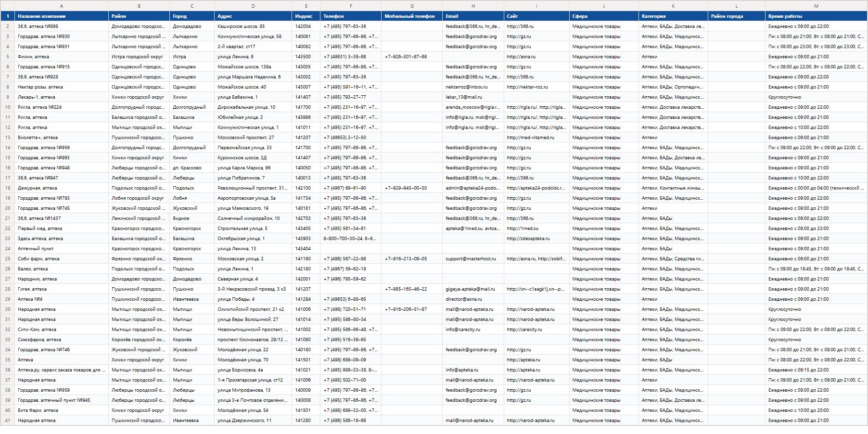Click the 'Район' header cell
Screen dimensions: 868x434
click(x=139, y=16)
